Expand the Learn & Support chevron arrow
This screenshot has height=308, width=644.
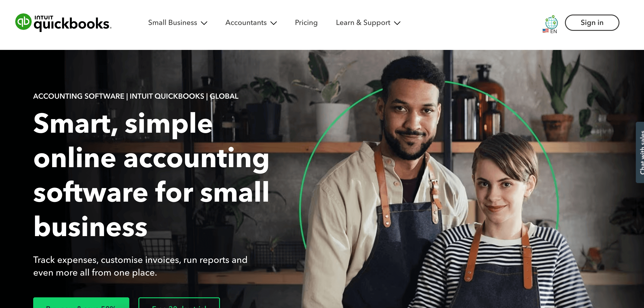(x=397, y=23)
